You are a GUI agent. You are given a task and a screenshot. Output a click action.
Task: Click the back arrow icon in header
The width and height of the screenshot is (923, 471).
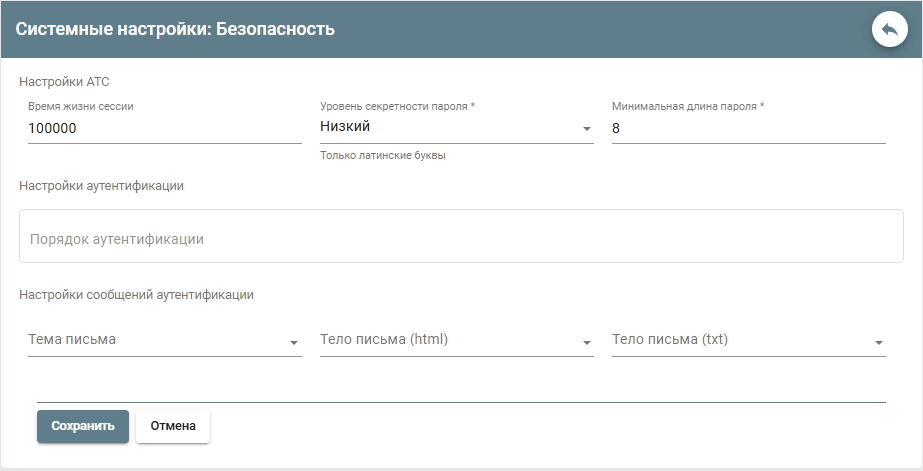pyautogui.click(x=889, y=29)
